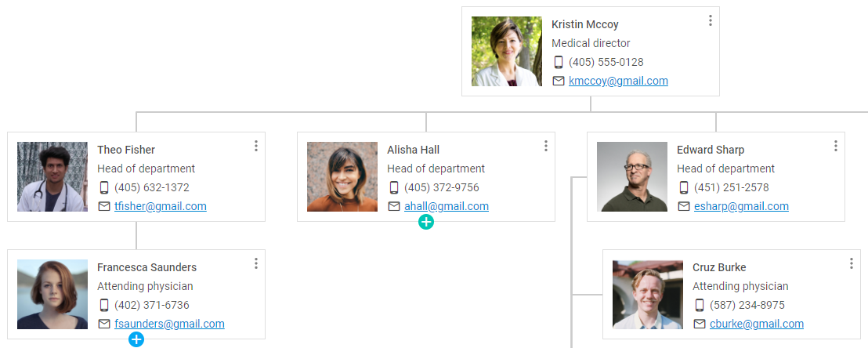The image size is (868, 348).
Task: Select Kristin Mccoy's profile photo
Action: pyautogui.click(x=507, y=52)
